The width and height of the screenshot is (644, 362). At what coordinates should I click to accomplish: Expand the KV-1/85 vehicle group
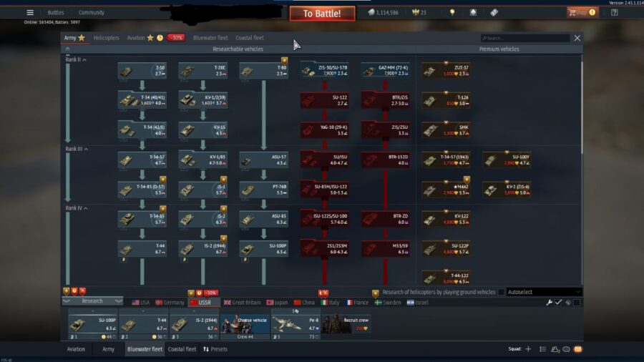(203, 160)
